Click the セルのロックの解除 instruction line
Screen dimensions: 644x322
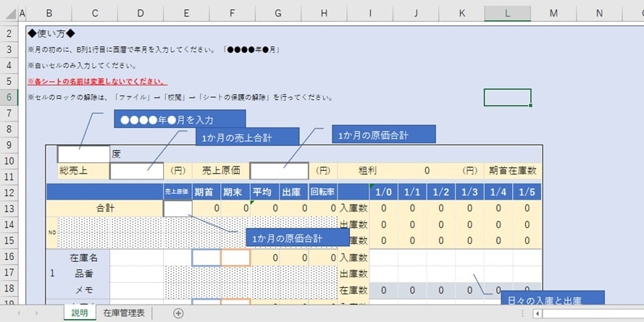pos(180,98)
